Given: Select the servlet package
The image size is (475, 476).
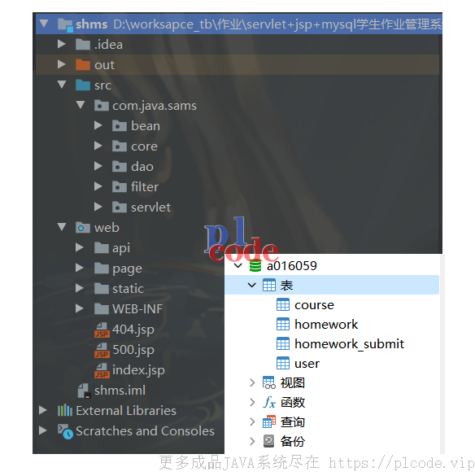Looking at the screenshot, I should (x=150, y=207).
